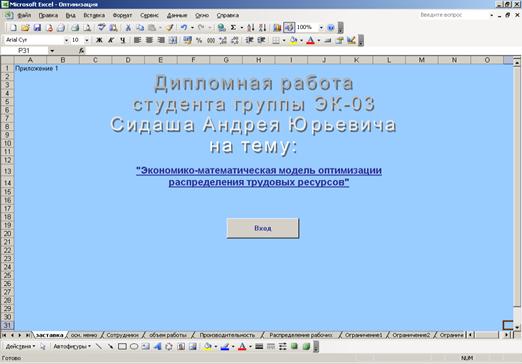
Task: Open the Arial Cyr font dropdown
Action: [x=66, y=40]
